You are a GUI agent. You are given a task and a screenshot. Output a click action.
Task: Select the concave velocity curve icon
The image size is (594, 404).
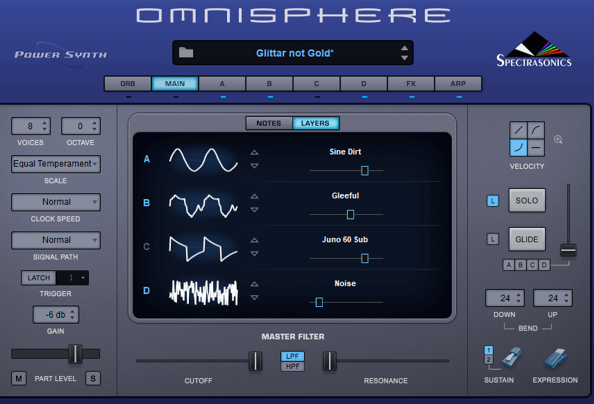point(518,147)
